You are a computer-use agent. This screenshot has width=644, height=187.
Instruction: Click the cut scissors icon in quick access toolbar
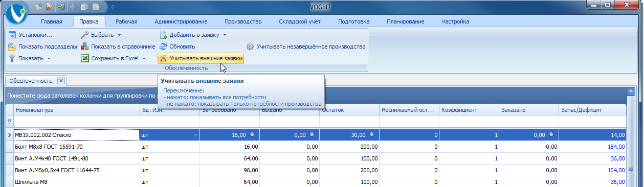click(73, 7)
